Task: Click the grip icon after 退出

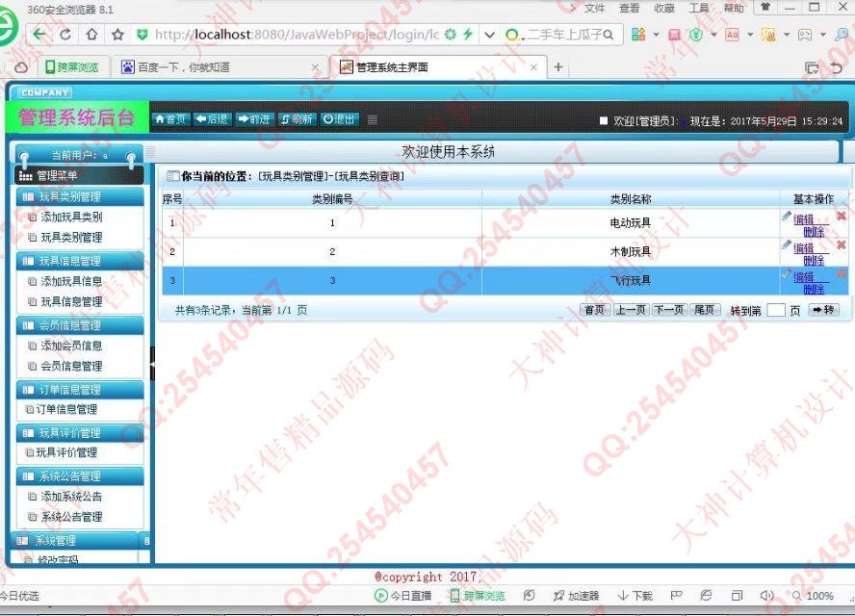Action: point(373,120)
